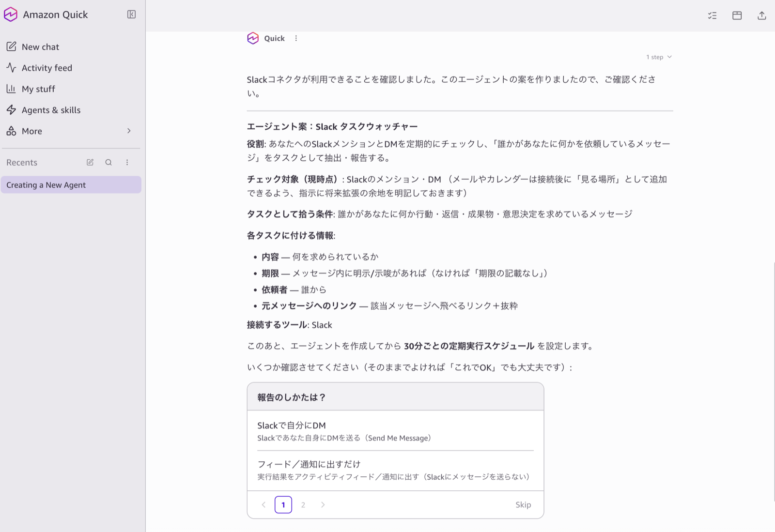Click the vertical scrollbar on the right
775x532 pixels.
(x=774, y=382)
